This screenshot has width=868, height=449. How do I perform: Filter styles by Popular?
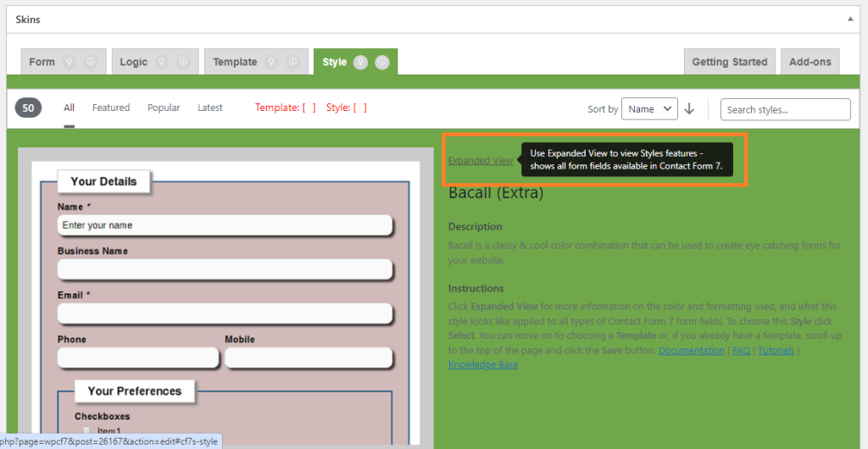pos(164,108)
